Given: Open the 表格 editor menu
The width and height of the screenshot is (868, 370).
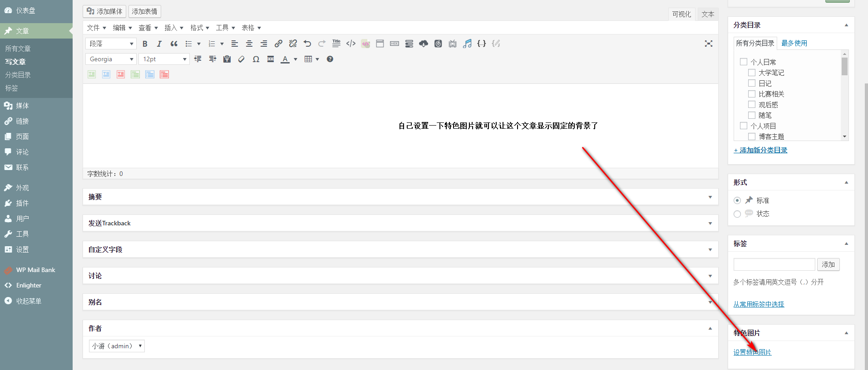Looking at the screenshot, I should point(251,28).
